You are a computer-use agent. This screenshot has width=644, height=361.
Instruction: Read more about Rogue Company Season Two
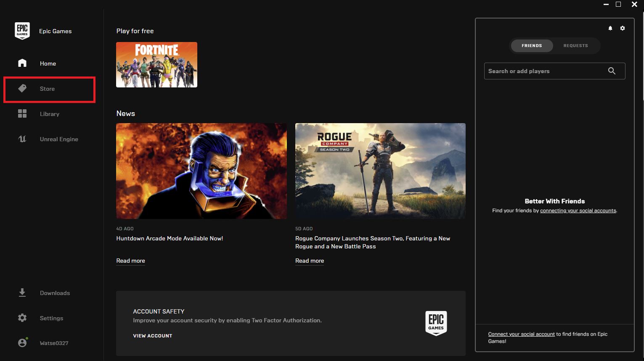[x=310, y=261]
